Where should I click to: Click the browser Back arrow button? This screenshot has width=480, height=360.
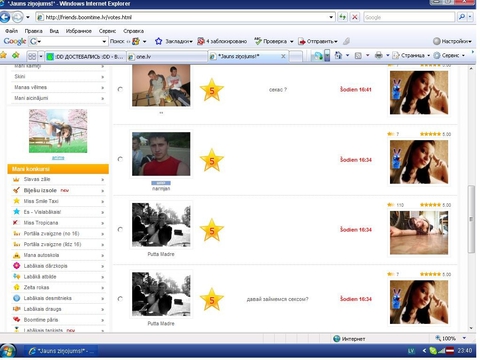pyautogui.click(x=5, y=17)
